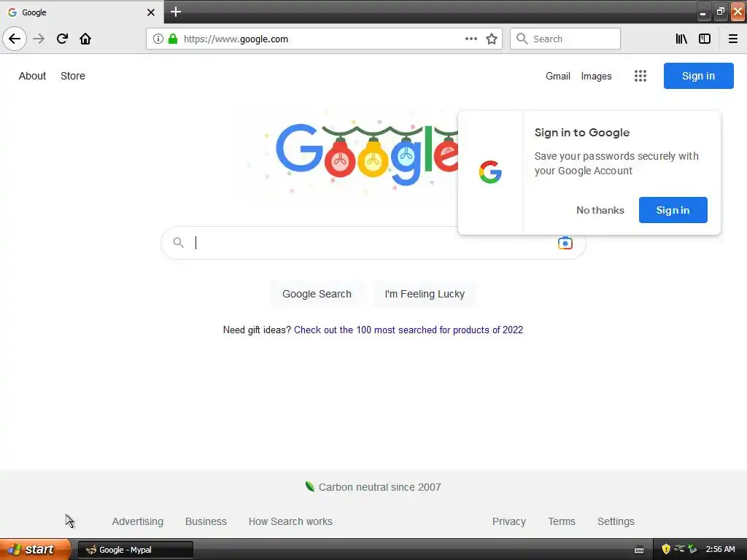Image resolution: width=747 pixels, height=560 pixels.
Task: Bookmark this page with the star
Action: click(492, 39)
